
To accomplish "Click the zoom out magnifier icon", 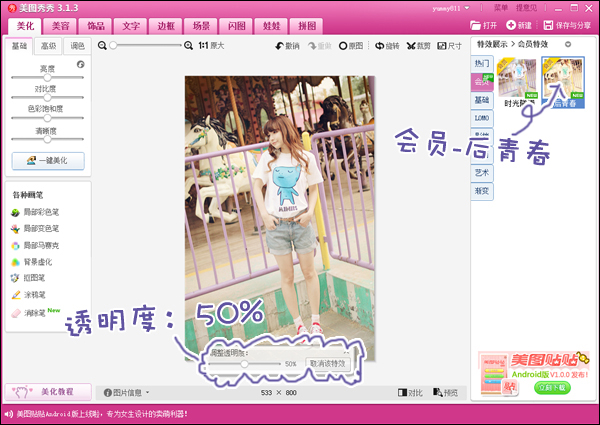I will pos(102,46).
